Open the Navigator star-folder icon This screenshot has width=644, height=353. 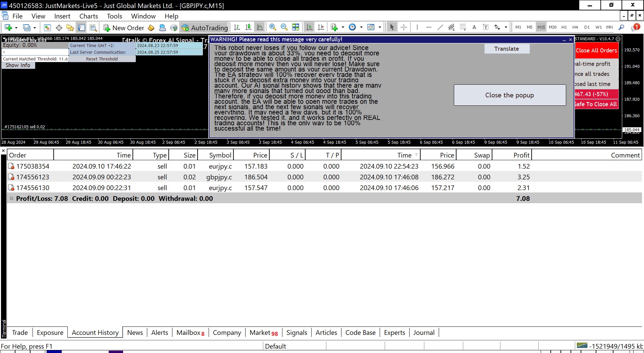point(70,28)
